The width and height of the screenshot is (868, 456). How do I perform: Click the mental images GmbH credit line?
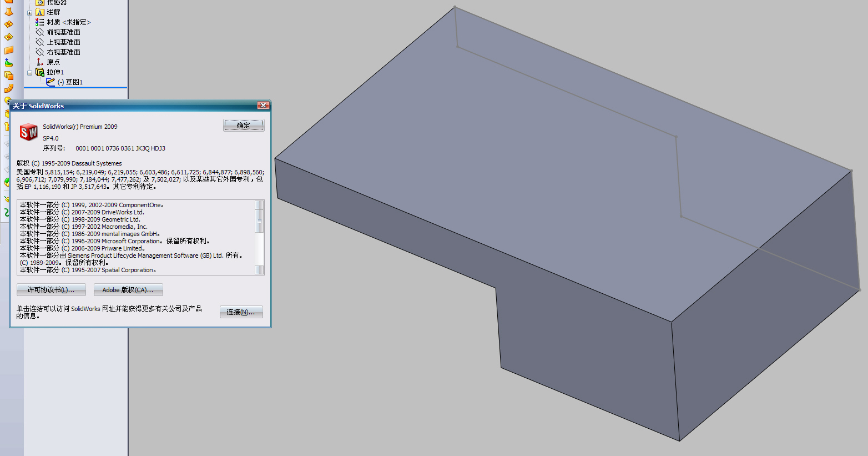click(90, 234)
